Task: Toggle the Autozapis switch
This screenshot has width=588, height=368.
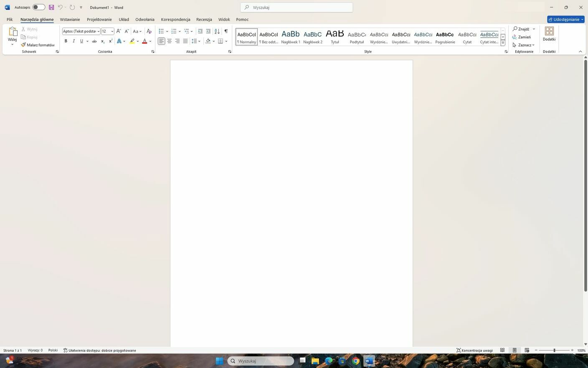Action: point(38,7)
